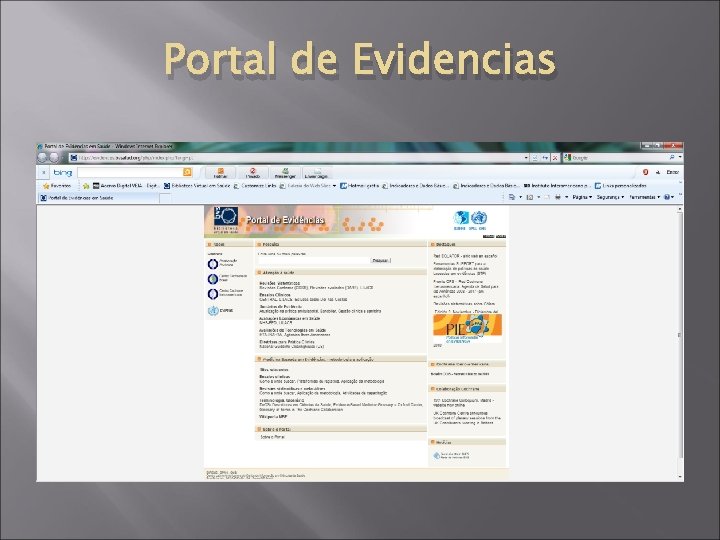720x540 pixels.
Task: Click the portal search text field
Action: (314, 261)
